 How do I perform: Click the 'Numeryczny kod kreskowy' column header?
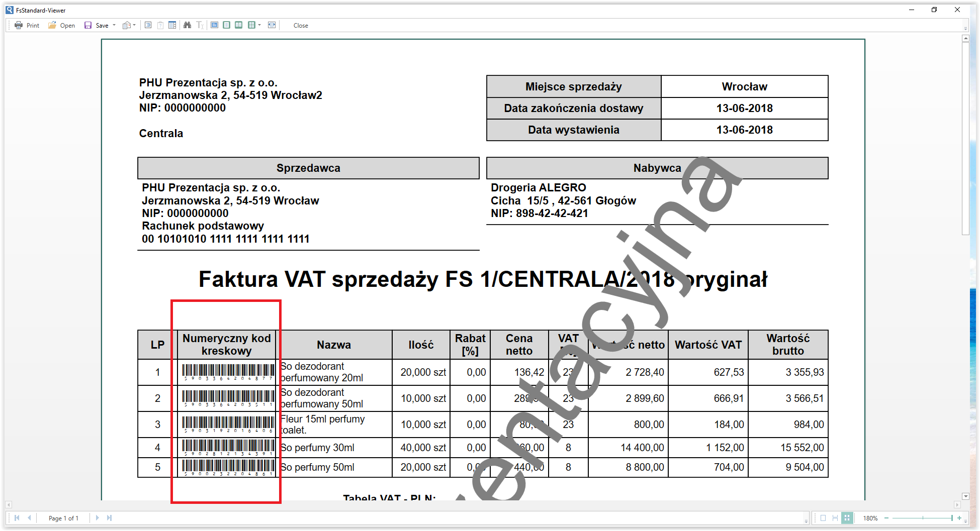coord(227,345)
